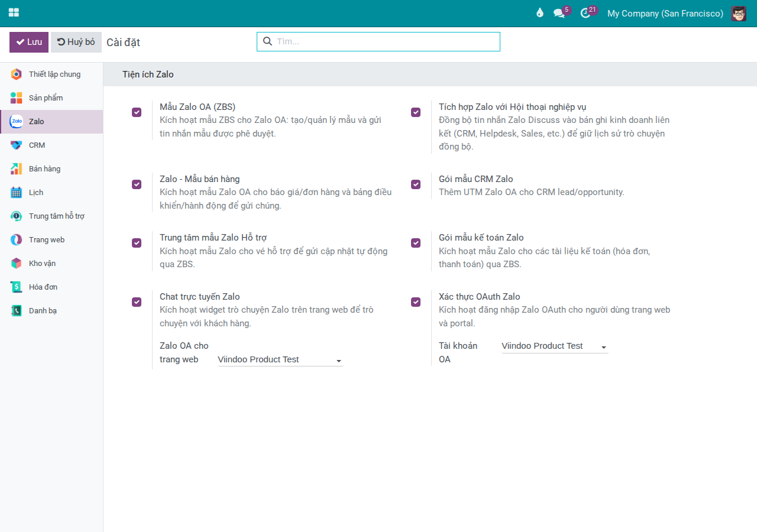Click Zalo - Mẫu bán hàng label
Screen dimensions: 757x532
[x=200, y=179]
